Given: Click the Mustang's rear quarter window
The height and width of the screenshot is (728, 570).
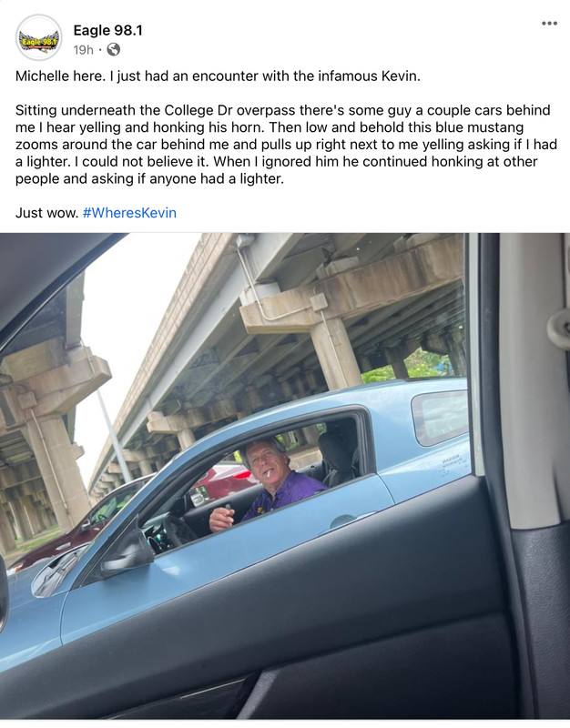Looking at the screenshot, I should 440,417.
